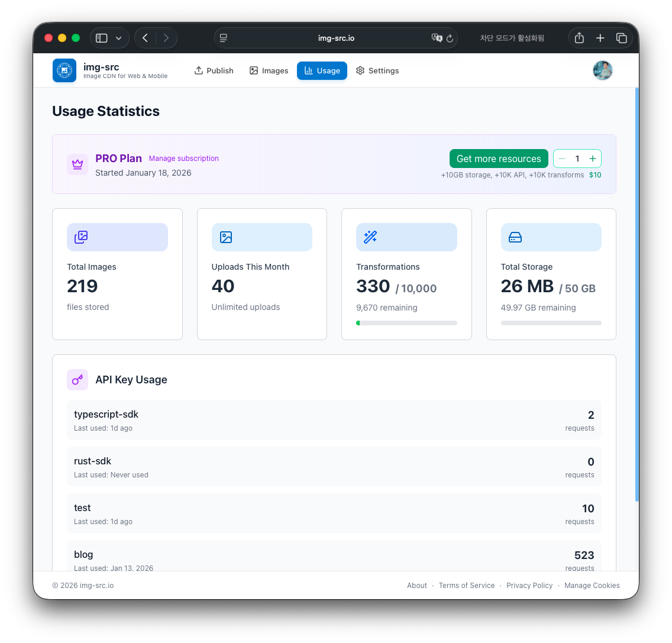Select the blog API key row
The height and width of the screenshot is (643, 672).
click(334, 556)
